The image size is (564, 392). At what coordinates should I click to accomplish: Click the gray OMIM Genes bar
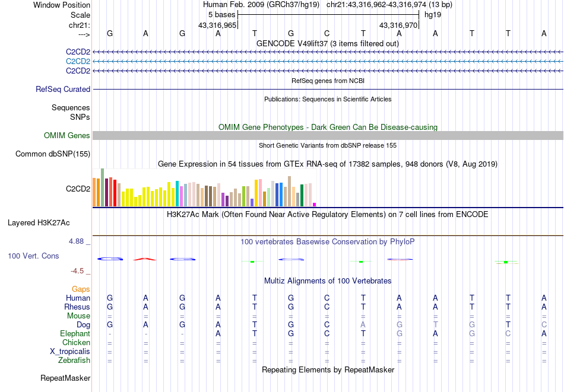click(x=328, y=135)
